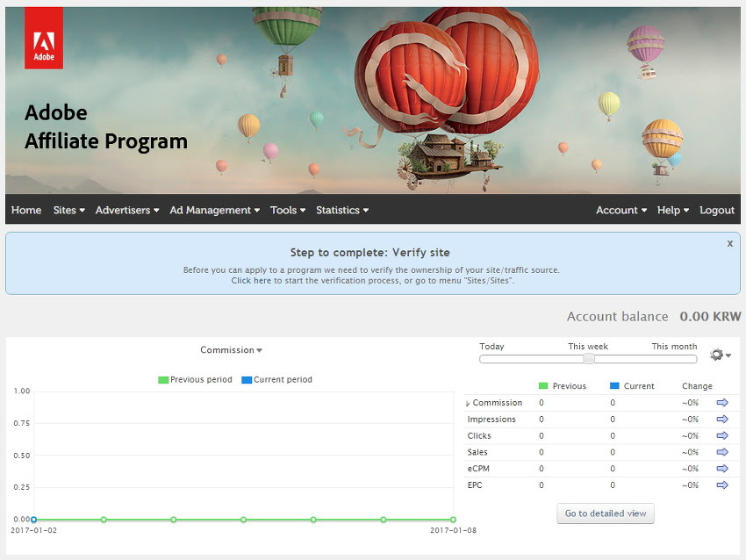Click the Clicks row label

pos(479,436)
